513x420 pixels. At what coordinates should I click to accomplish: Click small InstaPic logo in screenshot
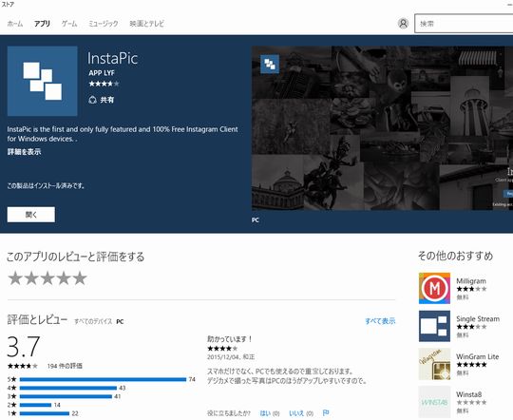(x=270, y=64)
